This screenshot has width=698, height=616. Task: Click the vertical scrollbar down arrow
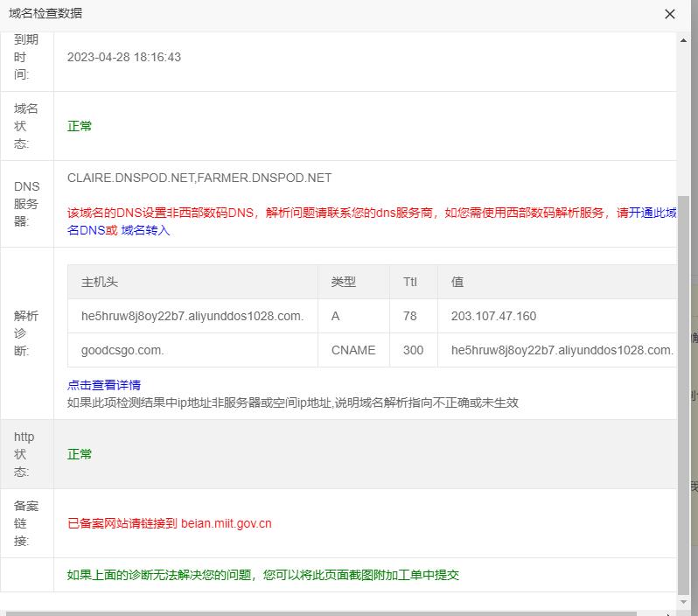tap(684, 602)
